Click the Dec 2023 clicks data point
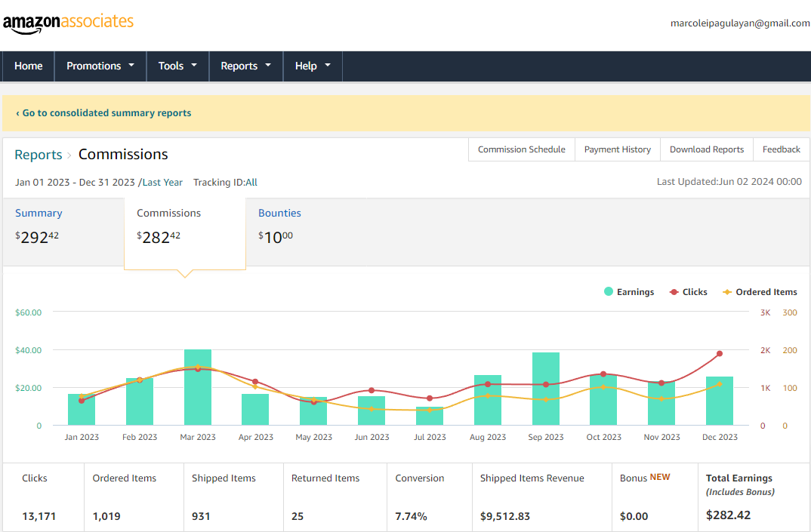This screenshot has height=532, width=811. tap(720, 354)
